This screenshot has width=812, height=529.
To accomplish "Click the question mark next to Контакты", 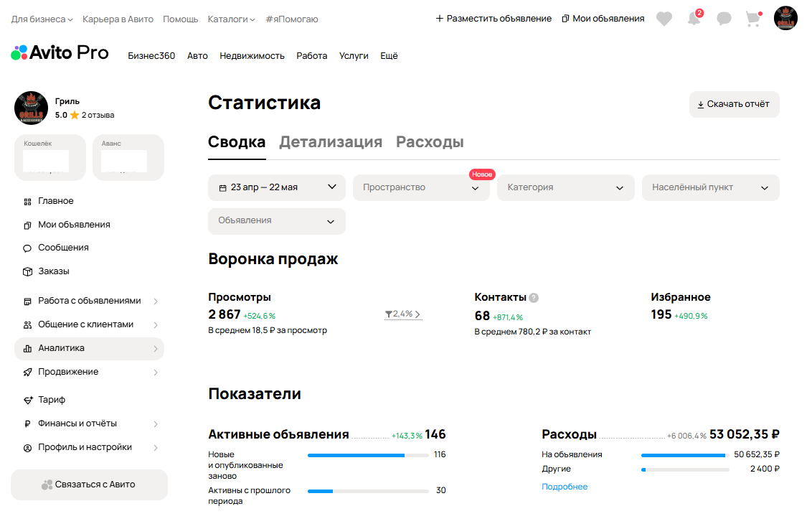I will tap(534, 297).
